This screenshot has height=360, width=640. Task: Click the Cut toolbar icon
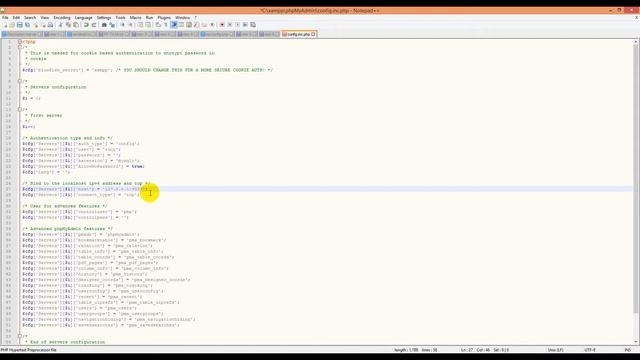[x=60, y=25]
